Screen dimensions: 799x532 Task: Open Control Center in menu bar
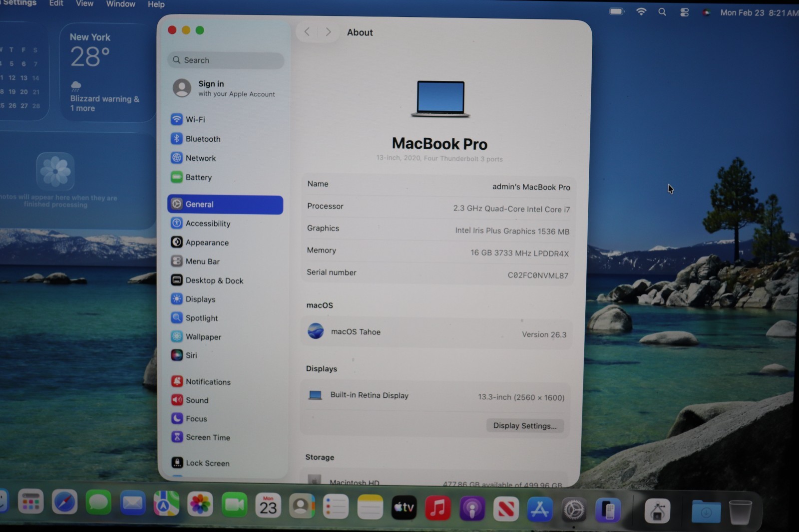(685, 12)
